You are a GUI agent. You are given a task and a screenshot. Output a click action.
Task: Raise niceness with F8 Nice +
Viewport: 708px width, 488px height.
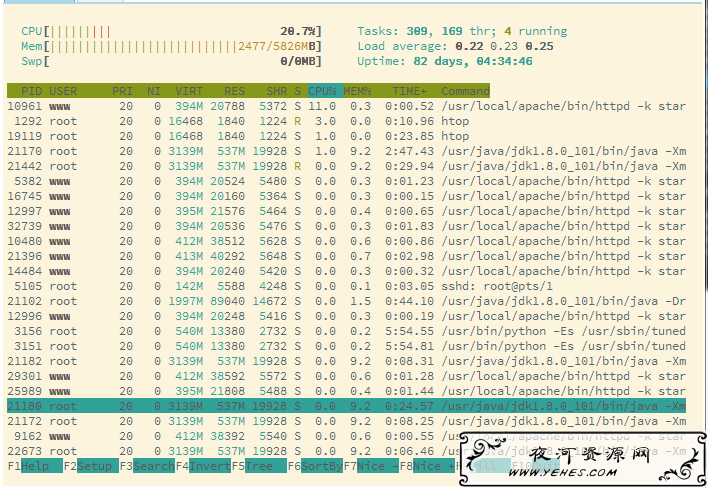[427, 466]
